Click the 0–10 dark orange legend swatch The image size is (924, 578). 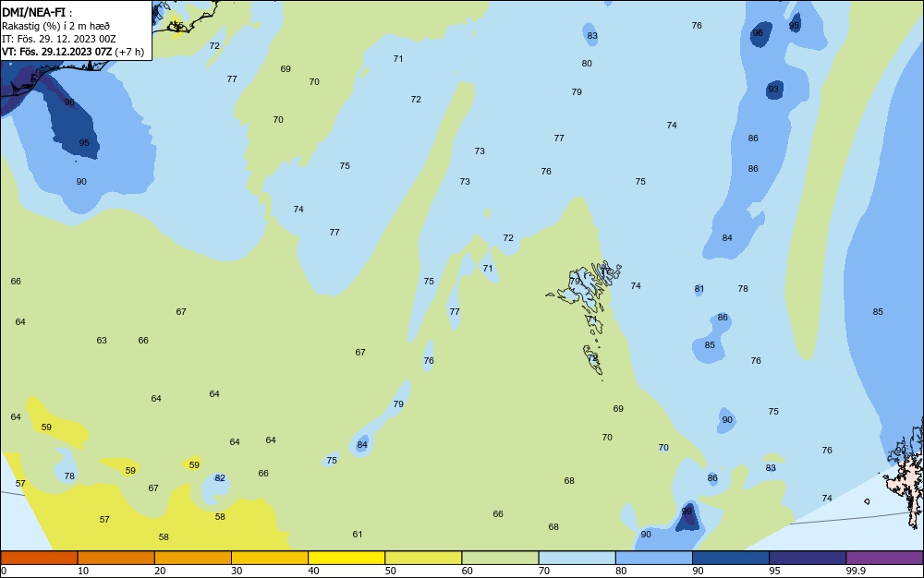(39, 558)
